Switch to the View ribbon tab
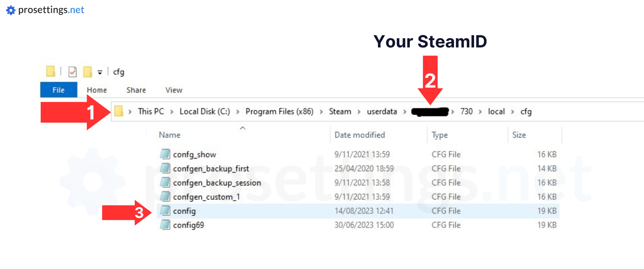Viewport: 644px width, 269px height. point(174,90)
